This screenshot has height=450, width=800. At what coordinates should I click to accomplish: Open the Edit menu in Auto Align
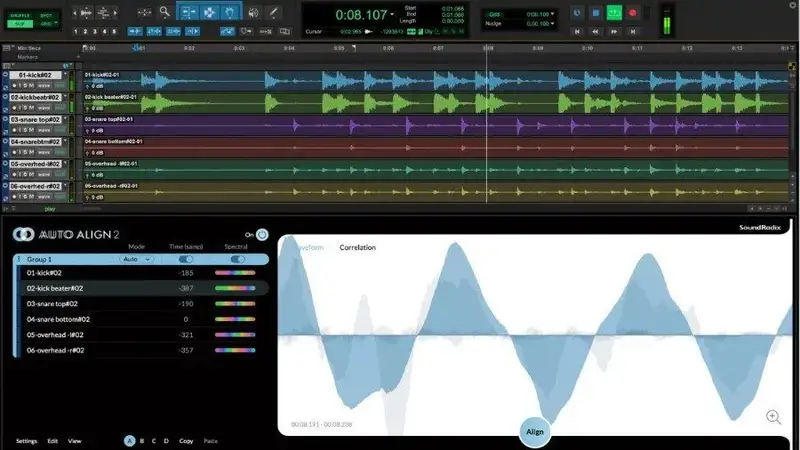[x=53, y=441]
